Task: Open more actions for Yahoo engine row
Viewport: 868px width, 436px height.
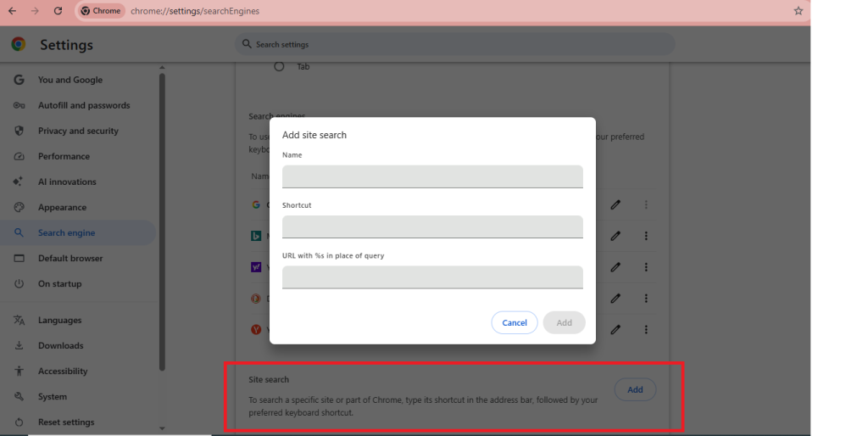Action: point(646,267)
